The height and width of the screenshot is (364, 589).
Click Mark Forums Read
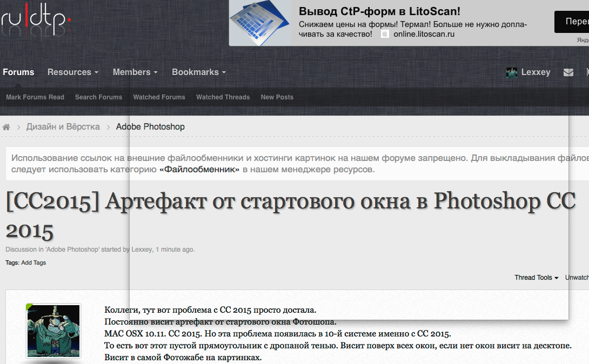[x=35, y=97]
